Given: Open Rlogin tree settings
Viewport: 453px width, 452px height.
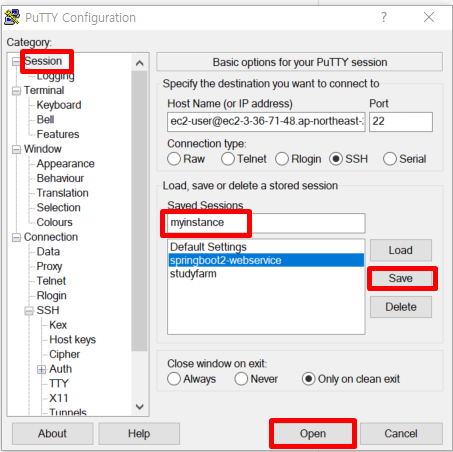Looking at the screenshot, I should (x=52, y=296).
